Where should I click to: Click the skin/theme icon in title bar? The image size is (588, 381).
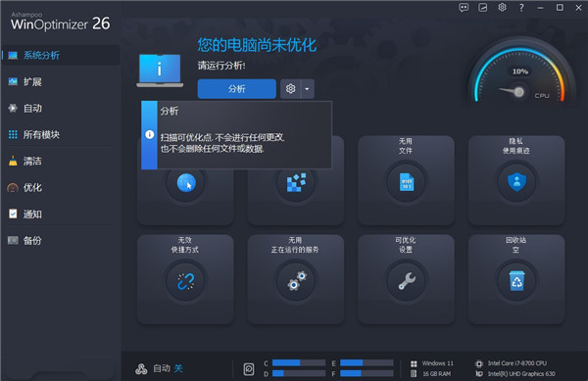[482, 8]
